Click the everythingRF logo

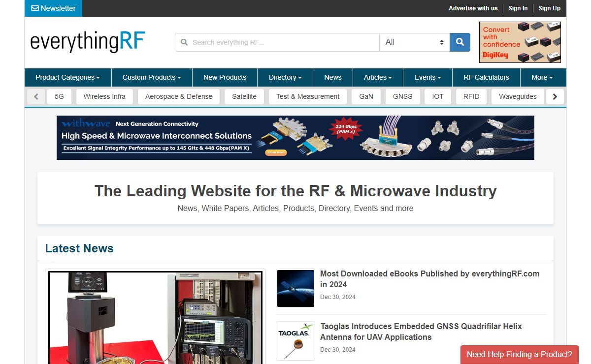[88, 42]
